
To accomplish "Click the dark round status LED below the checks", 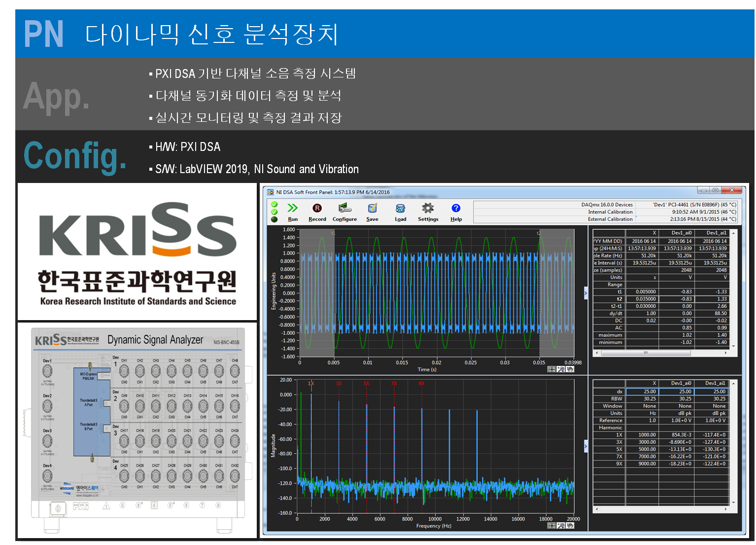I will (275, 219).
